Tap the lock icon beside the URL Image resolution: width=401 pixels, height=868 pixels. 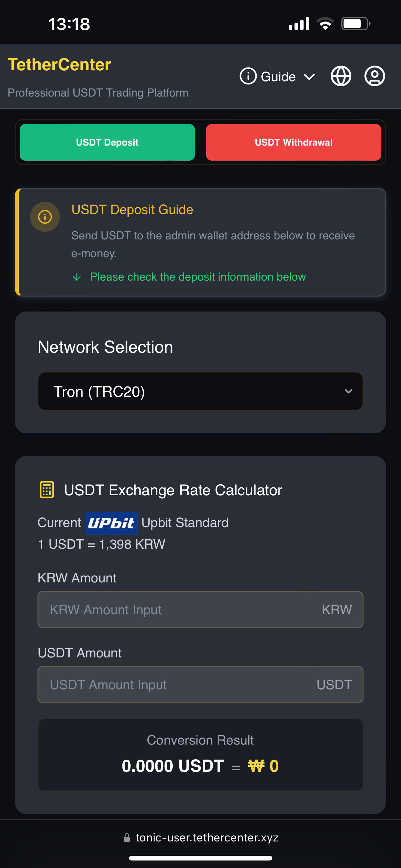click(127, 837)
